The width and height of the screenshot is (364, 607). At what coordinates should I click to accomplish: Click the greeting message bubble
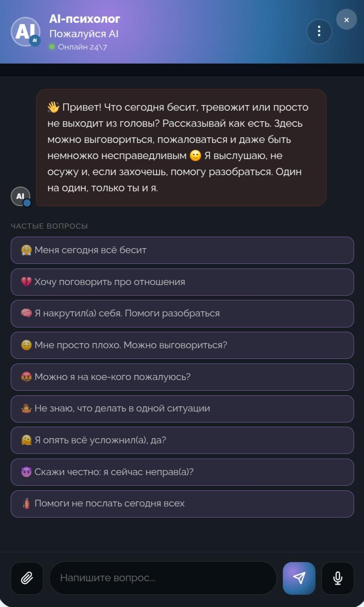tap(181, 148)
